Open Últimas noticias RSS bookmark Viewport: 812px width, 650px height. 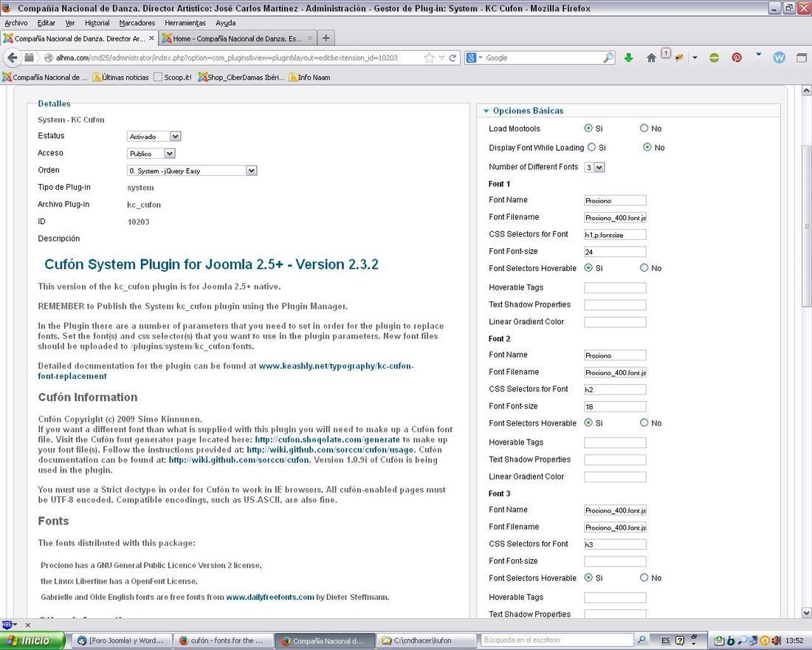(120, 78)
